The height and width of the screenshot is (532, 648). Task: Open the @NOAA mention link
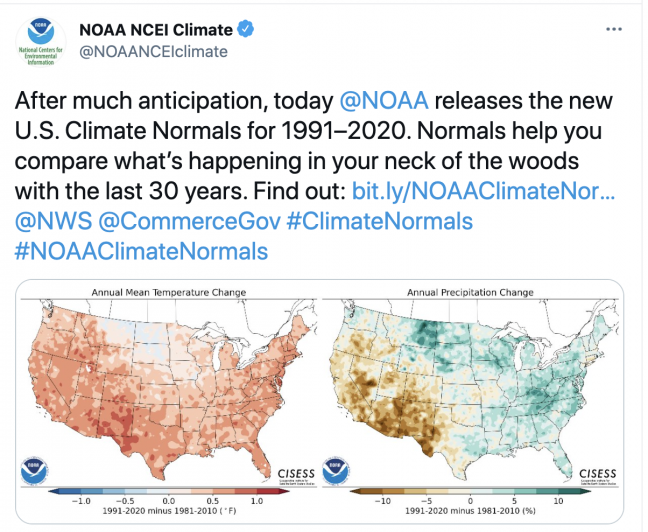click(x=384, y=100)
